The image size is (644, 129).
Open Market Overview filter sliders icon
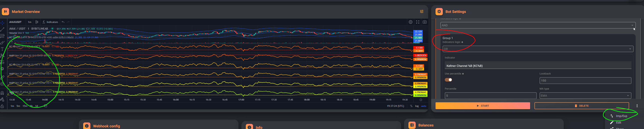tap(422, 11)
